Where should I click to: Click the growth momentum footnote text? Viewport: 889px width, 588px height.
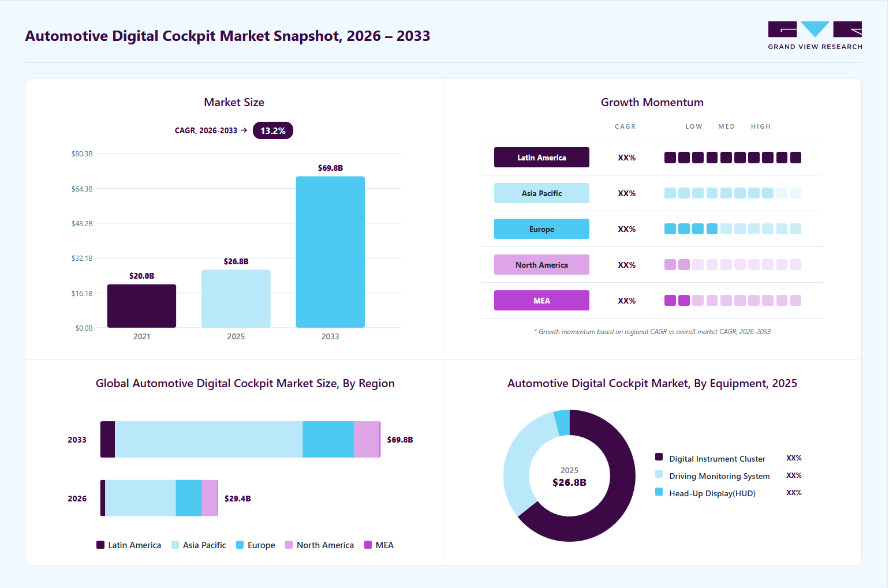652,332
